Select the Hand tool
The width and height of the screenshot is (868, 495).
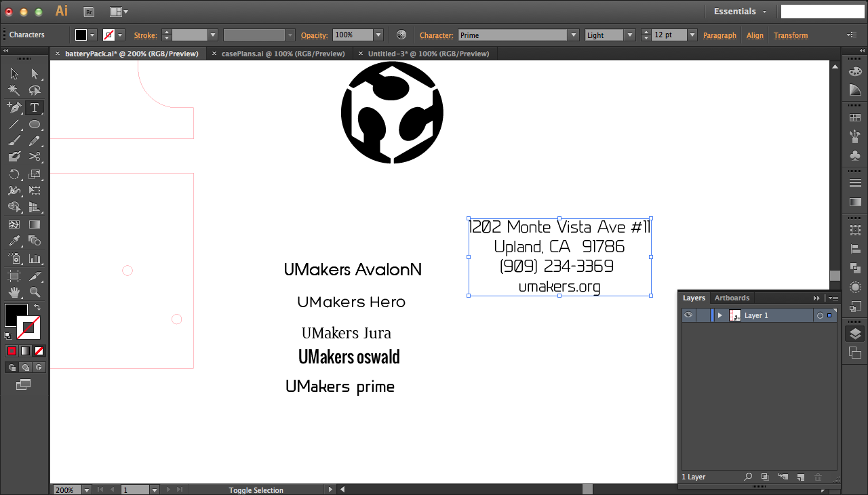click(x=14, y=292)
